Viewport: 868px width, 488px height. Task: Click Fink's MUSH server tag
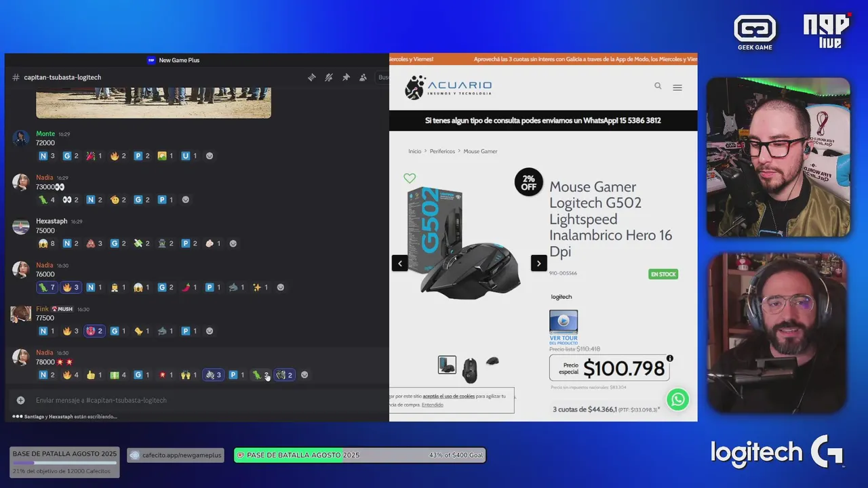(62, 309)
